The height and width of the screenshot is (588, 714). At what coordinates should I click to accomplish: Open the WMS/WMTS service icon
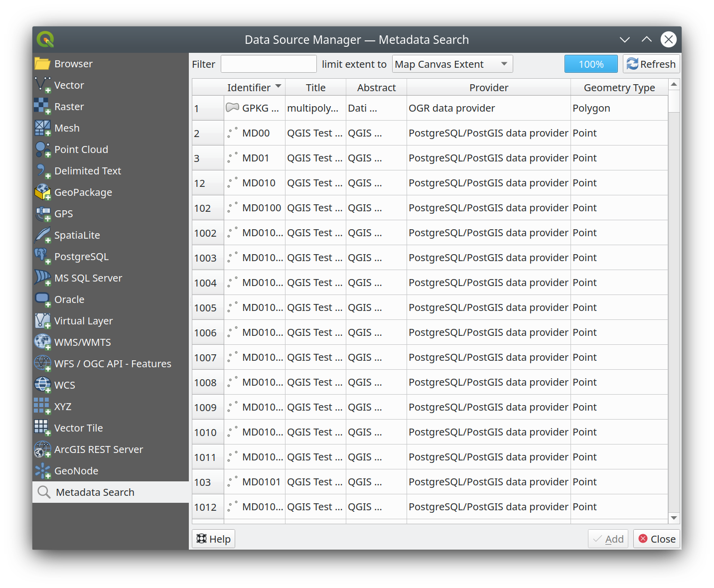coord(43,342)
